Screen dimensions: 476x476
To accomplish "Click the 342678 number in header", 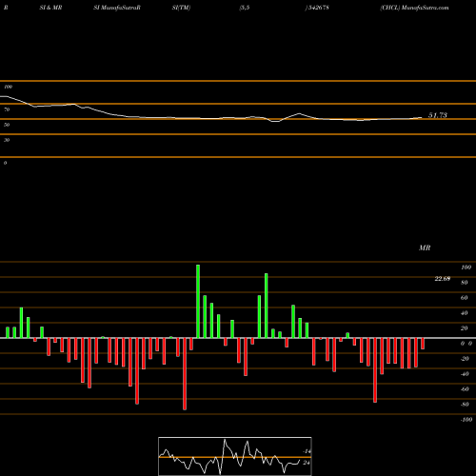I will [x=318, y=8].
